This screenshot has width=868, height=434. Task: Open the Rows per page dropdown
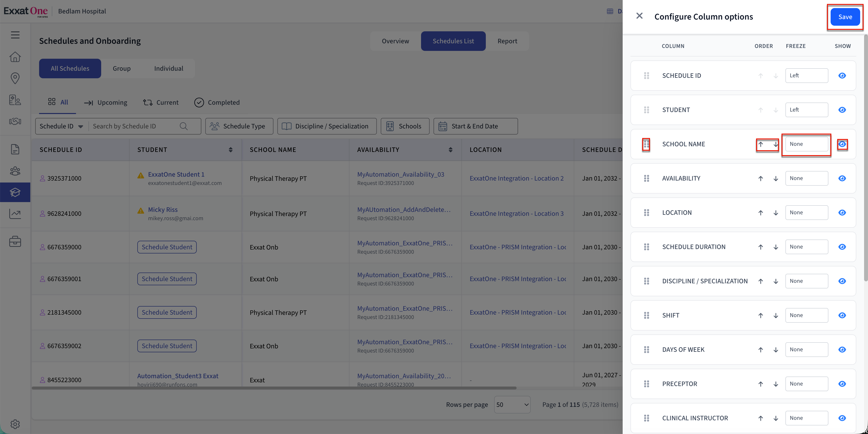tap(512, 405)
